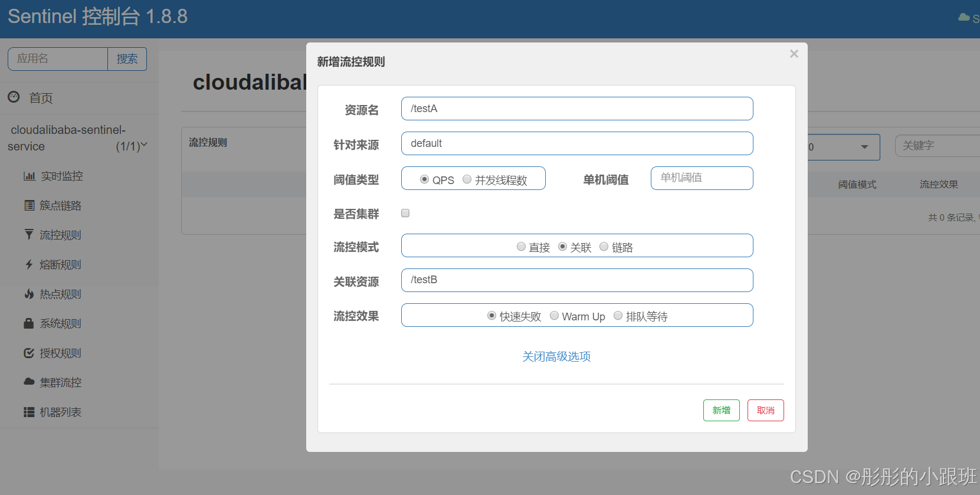This screenshot has width=980, height=495.
Task: Click the 关闭高级选项 link
Action: tap(556, 356)
